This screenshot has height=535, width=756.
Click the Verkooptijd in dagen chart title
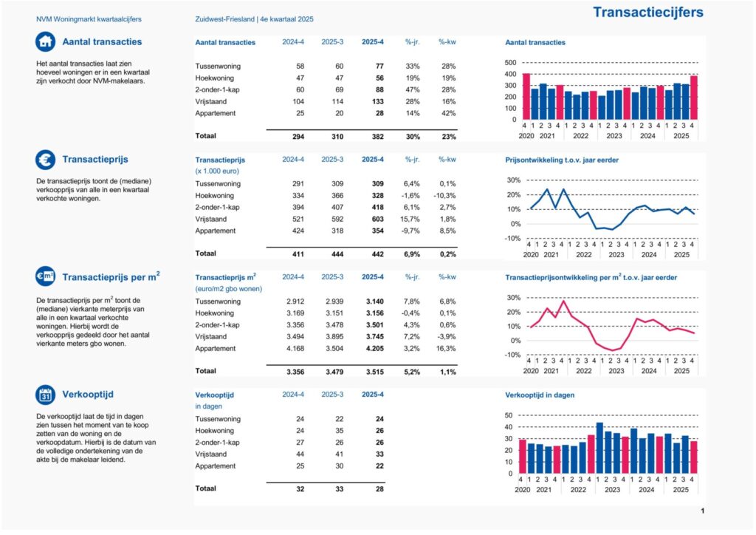point(540,395)
